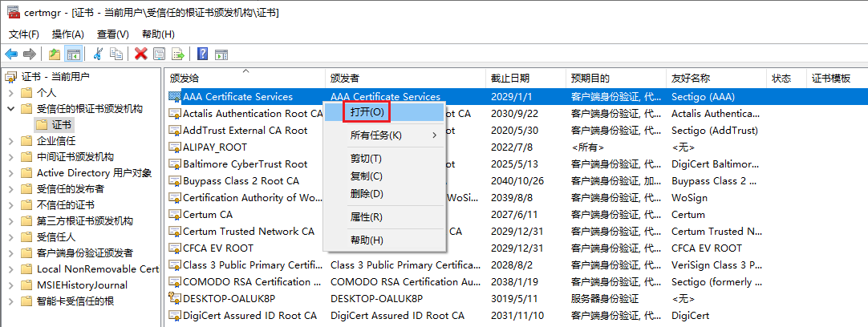The width and height of the screenshot is (868, 327).
Task: Open the 查看(V) menu
Action: click(x=113, y=34)
